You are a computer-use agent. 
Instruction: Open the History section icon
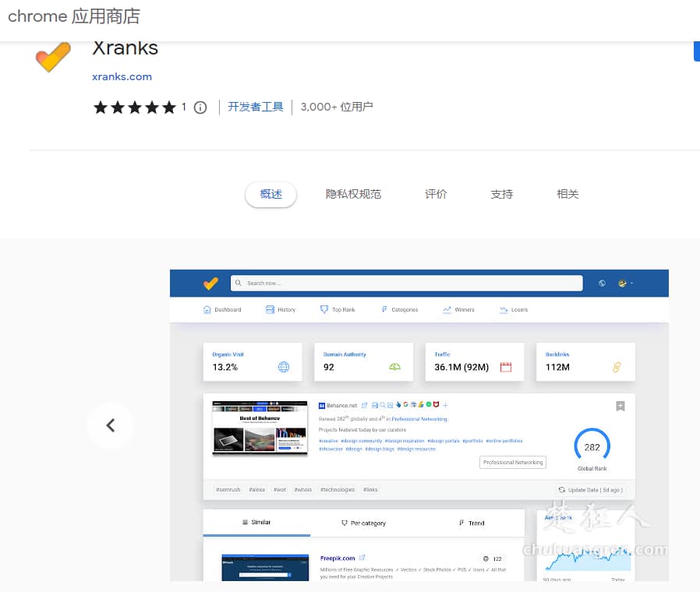tap(269, 309)
